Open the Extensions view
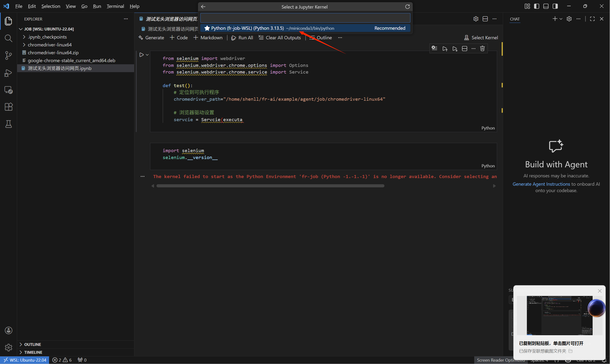Image resolution: width=610 pixels, height=364 pixels. pos(8,107)
